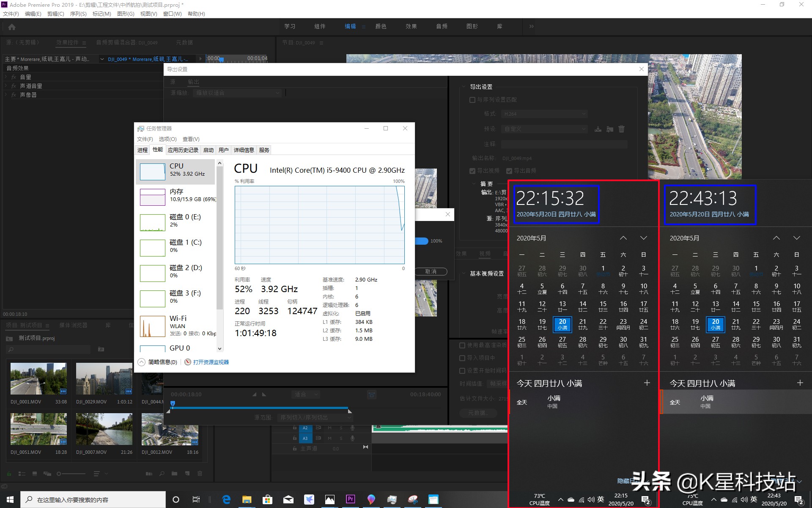This screenshot has height=508, width=812.
Task: Select DJI_0029.MOV thumbnail in project panel
Action: click(x=104, y=379)
